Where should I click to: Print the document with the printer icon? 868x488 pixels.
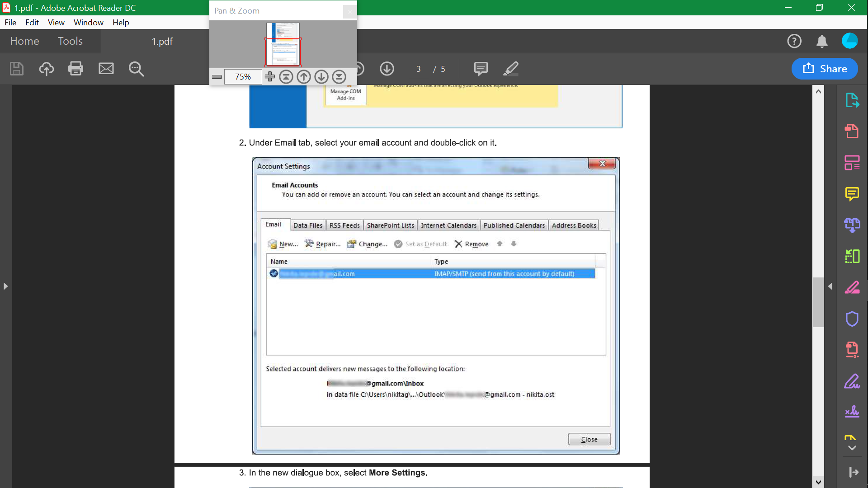[x=75, y=69]
